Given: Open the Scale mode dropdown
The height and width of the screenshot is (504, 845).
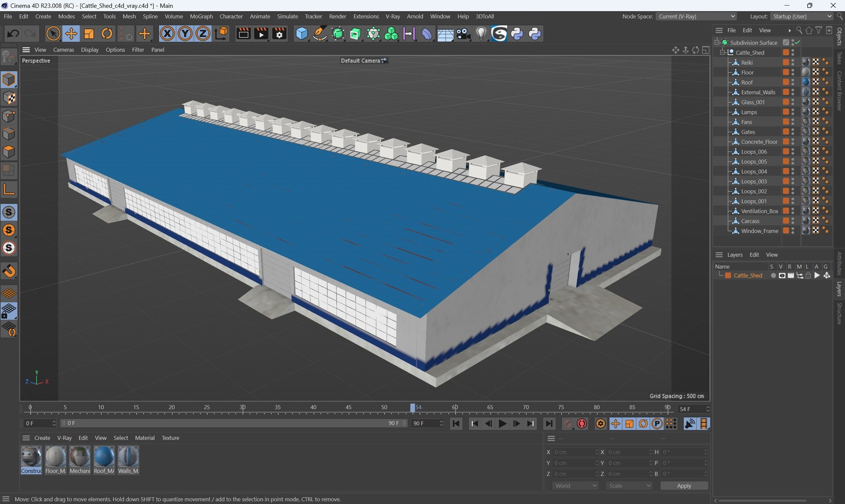Looking at the screenshot, I should point(629,486).
